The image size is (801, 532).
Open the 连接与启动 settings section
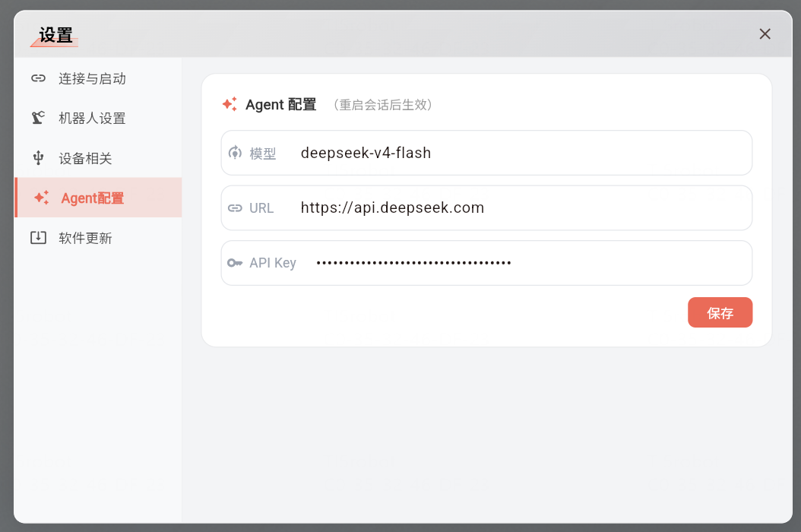[x=98, y=78]
